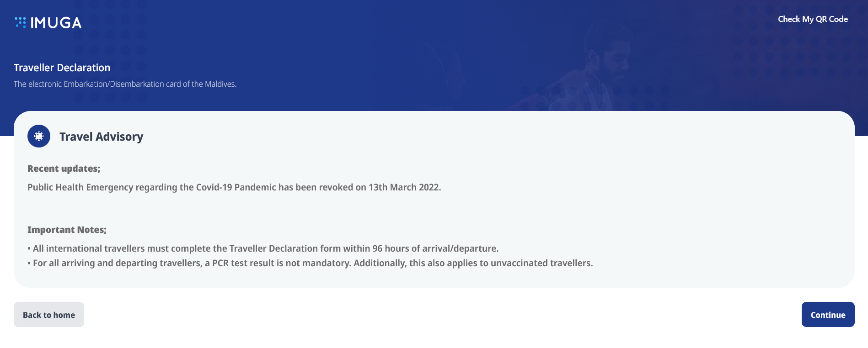Click the 13th March 2022 date text

click(404, 187)
